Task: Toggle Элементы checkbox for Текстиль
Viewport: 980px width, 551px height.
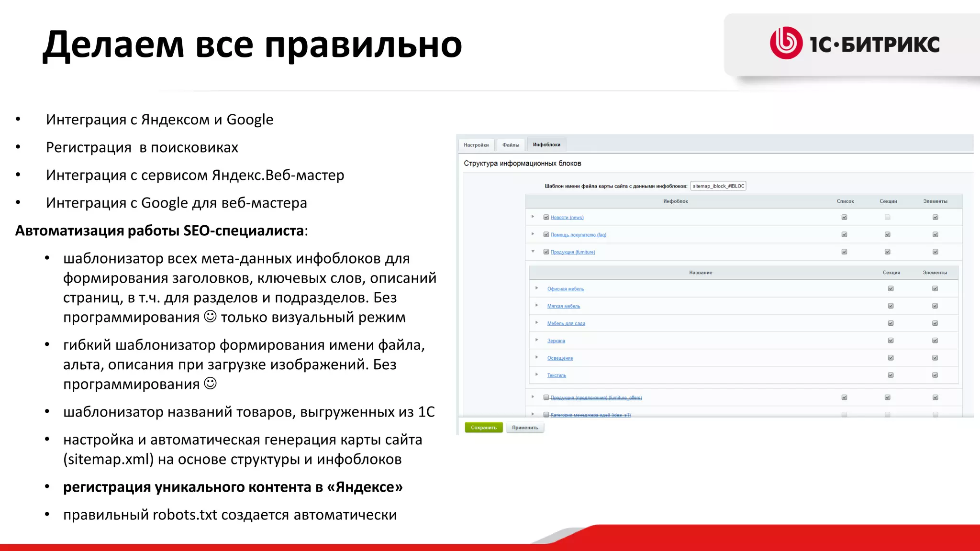Action: coord(935,375)
